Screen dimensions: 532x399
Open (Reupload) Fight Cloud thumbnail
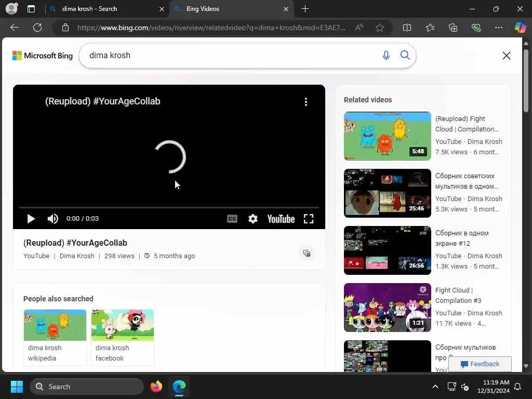click(388, 136)
